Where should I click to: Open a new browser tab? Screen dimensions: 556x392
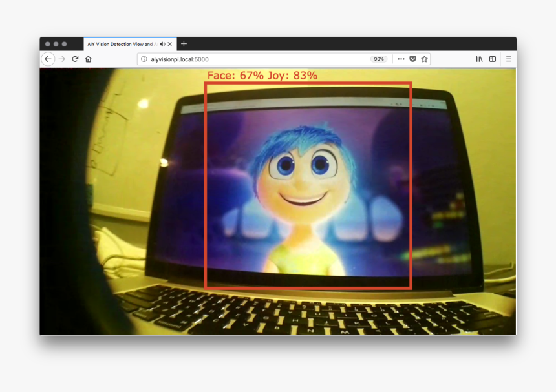click(184, 44)
